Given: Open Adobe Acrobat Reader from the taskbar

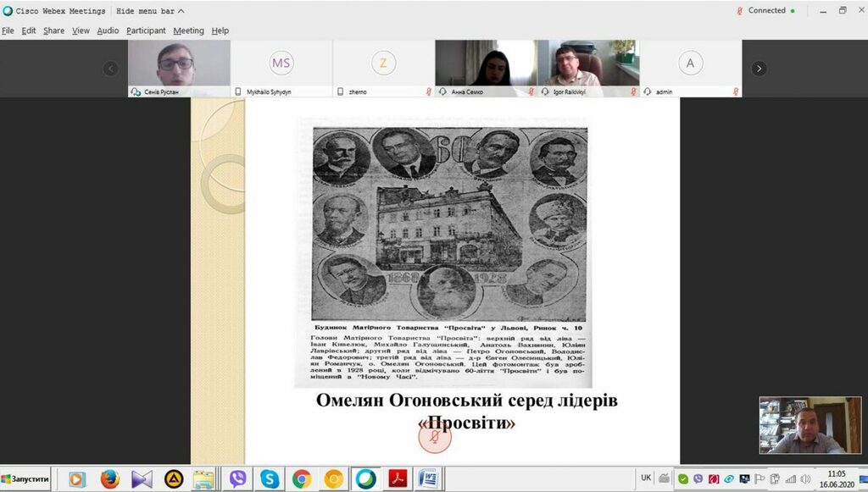Looking at the screenshot, I should [x=397, y=478].
